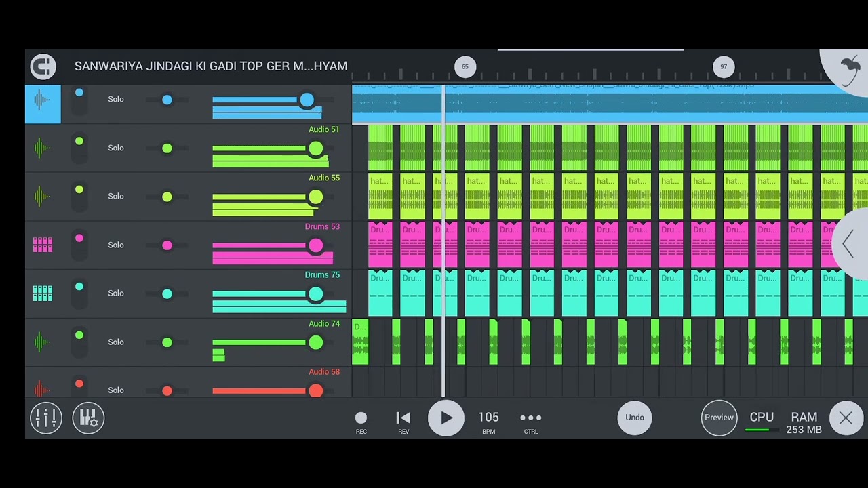This screenshot has width=868, height=488.
Task: Solo the Audio 51 track
Action: point(116,148)
